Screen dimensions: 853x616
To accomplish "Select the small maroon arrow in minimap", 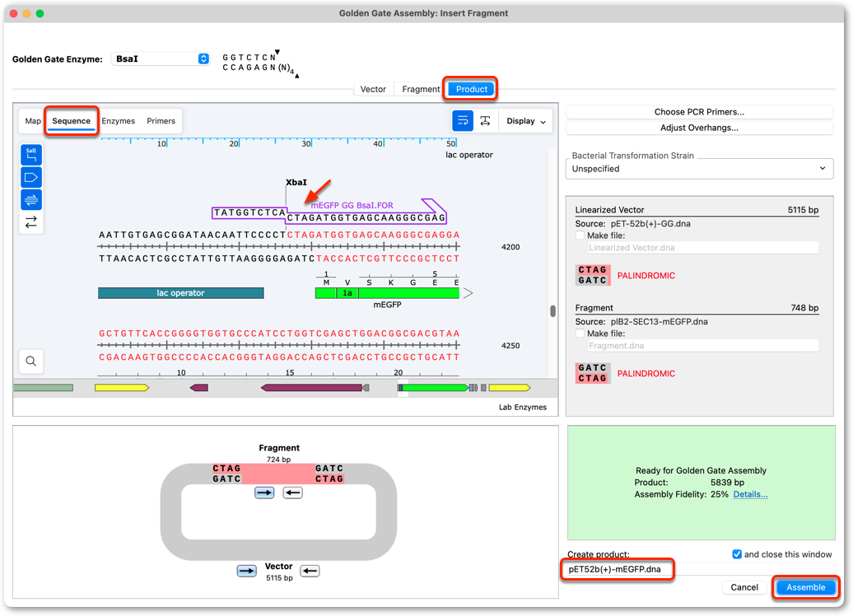I will click(x=199, y=387).
